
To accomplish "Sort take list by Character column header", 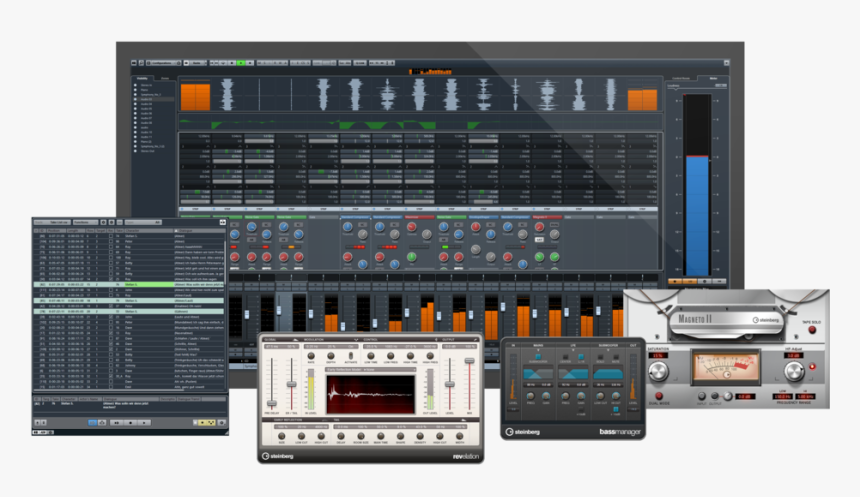I will click(x=149, y=231).
